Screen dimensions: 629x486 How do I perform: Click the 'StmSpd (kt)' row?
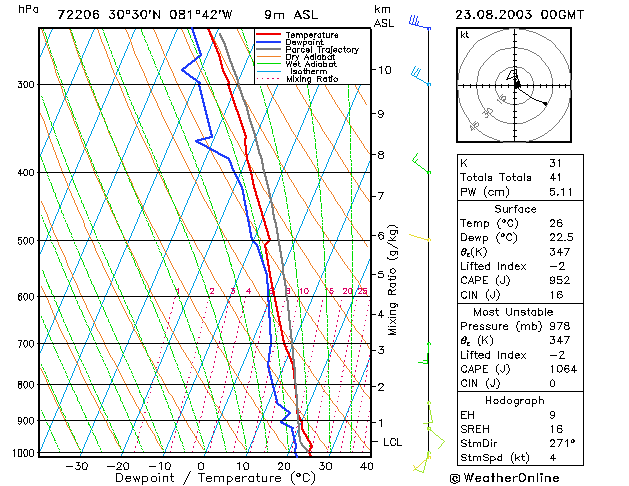pyautogui.click(x=520, y=458)
